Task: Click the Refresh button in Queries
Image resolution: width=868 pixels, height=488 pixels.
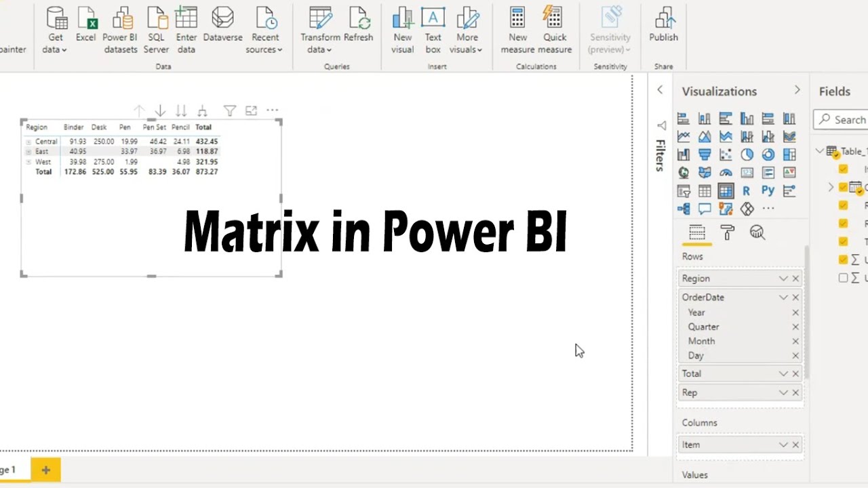Action: click(x=358, y=26)
